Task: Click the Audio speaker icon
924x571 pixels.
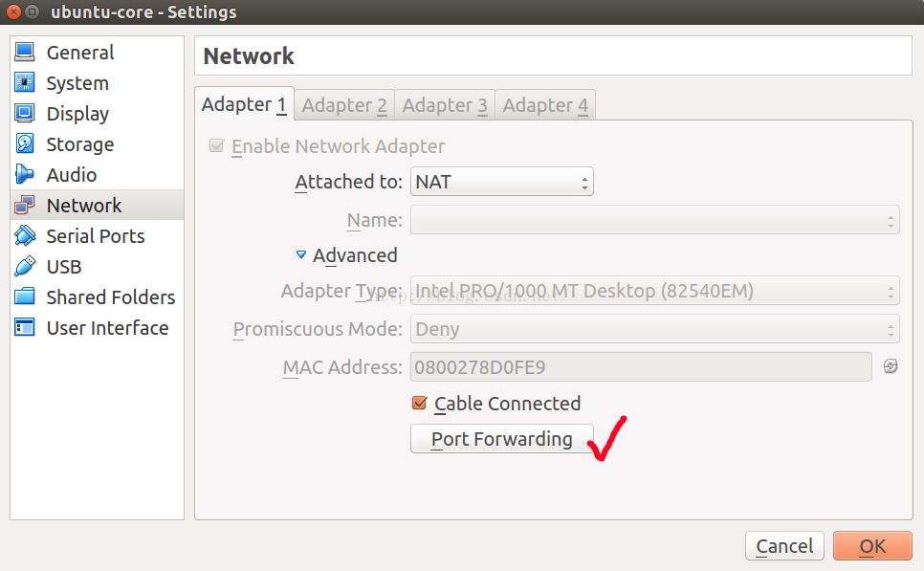Action: tap(25, 175)
